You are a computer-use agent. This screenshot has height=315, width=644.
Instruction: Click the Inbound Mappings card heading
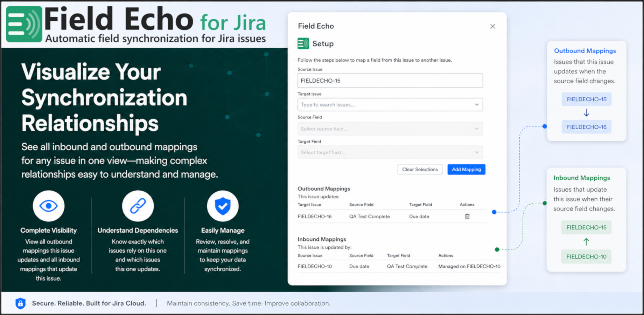pos(582,178)
